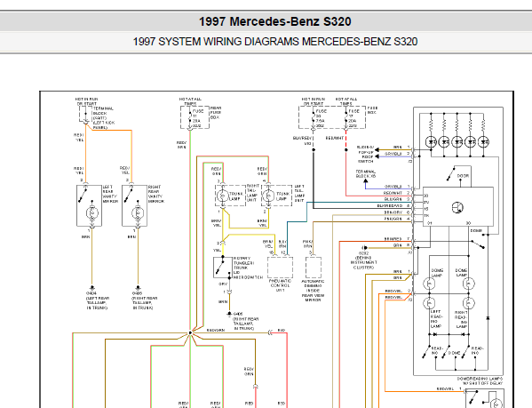Image resolution: width=532 pixels, height=408 pixels.
Task: Select the left reading lamp bulb symbol
Action: point(429,303)
